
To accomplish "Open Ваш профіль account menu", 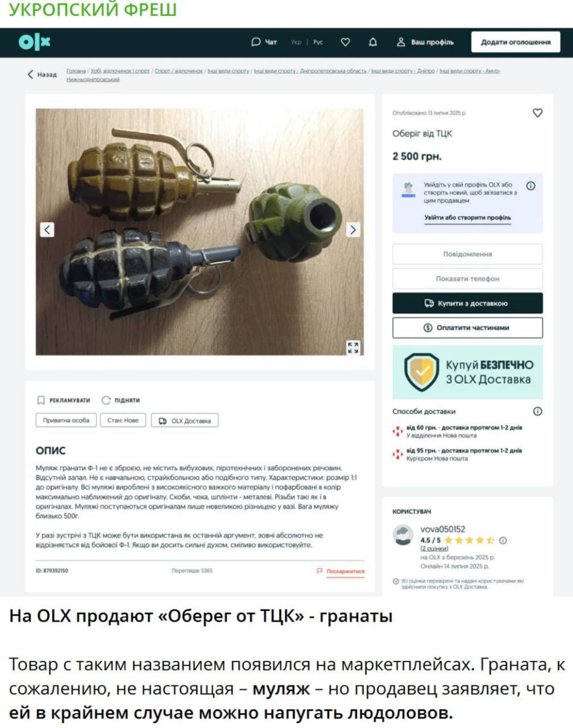I will [x=425, y=42].
